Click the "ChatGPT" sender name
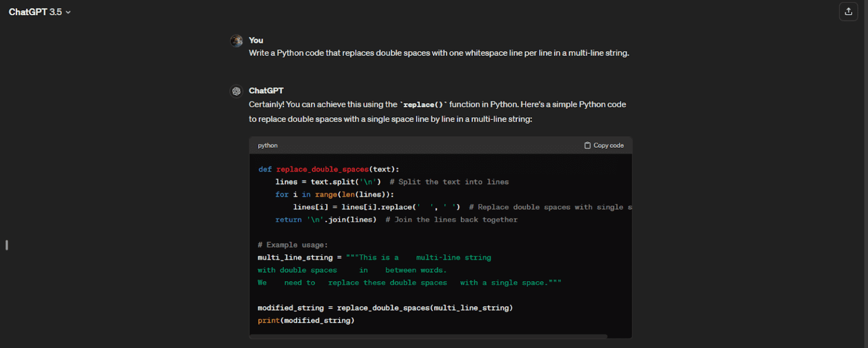 [x=266, y=91]
